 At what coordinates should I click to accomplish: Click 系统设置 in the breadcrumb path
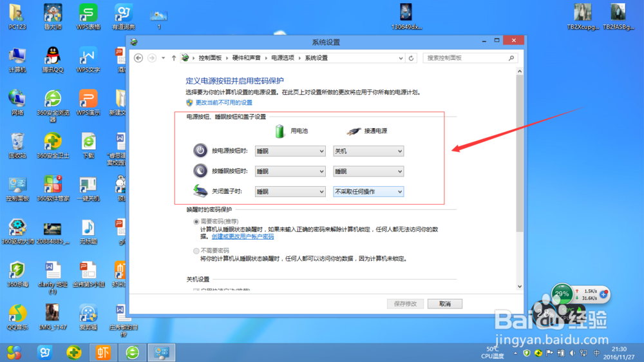(316, 58)
